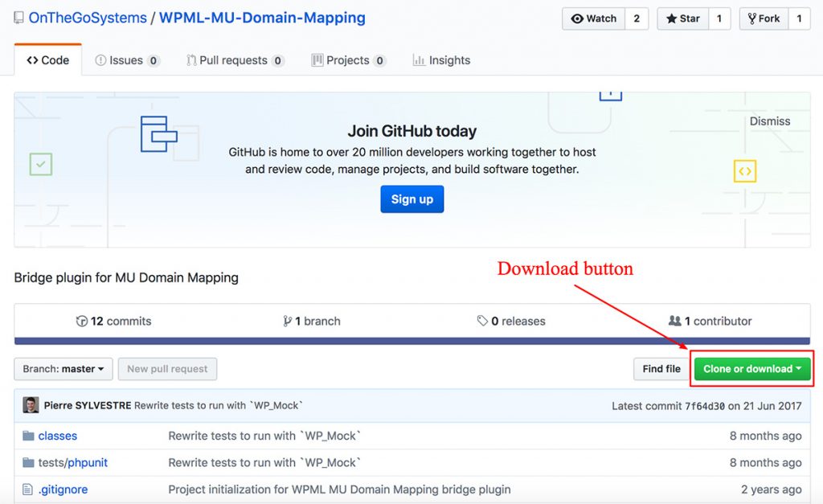
Task: Open classes row commit message
Action: click(x=264, y=436)
